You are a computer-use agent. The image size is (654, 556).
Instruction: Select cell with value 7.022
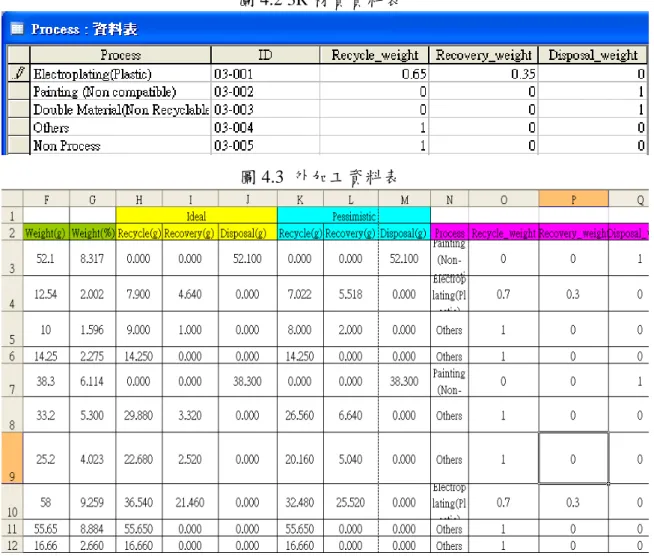(300, 294)
